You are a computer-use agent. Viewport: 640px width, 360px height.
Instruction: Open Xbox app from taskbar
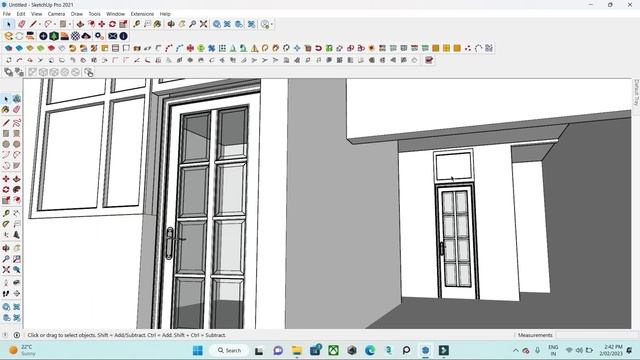333,351
